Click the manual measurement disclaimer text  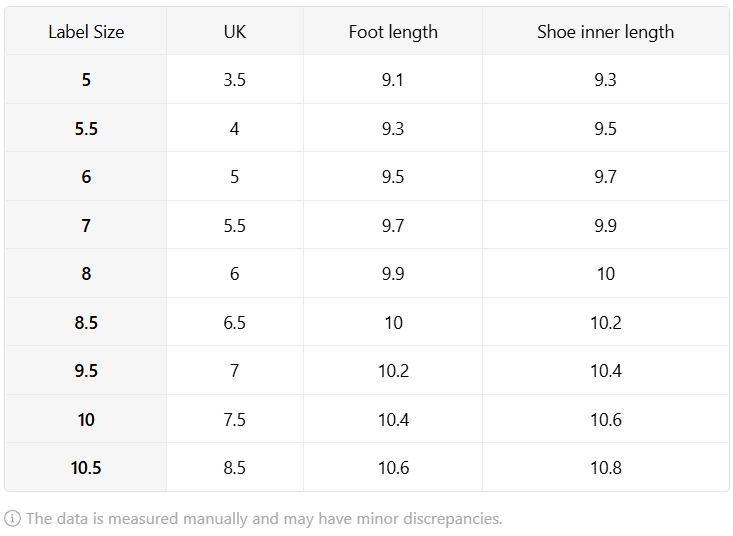[264, 519]
